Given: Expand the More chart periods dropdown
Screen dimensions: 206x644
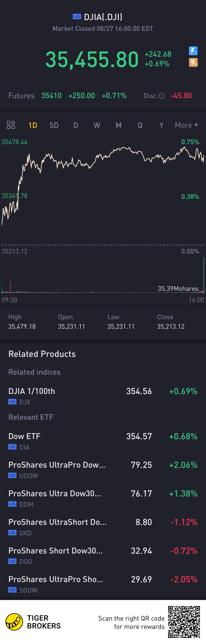Looking at the screenshot, I should click(186, 125).
